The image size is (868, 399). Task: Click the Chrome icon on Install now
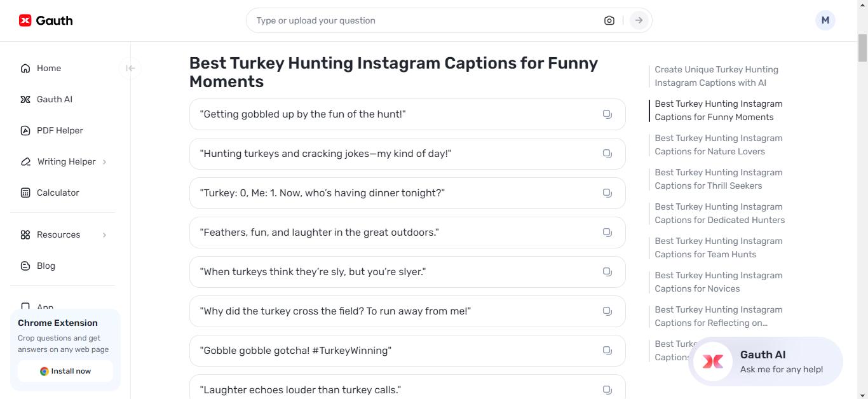(x=44, y=371)
